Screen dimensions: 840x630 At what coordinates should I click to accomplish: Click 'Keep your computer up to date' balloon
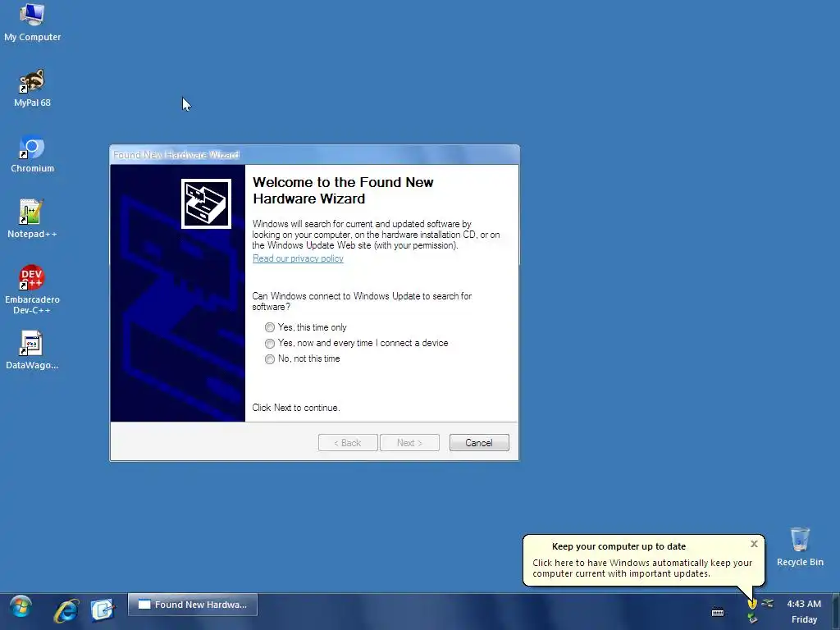tap(643, 559)
